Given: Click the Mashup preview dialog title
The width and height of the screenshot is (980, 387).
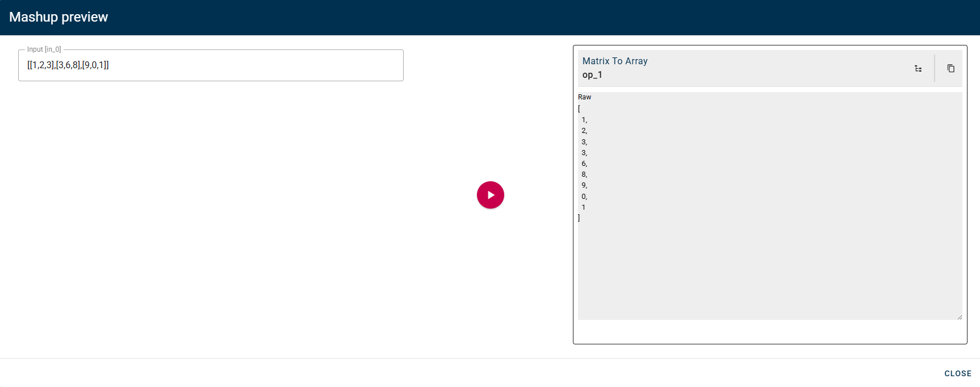Looking at the screenshot, I should (58, 17).
